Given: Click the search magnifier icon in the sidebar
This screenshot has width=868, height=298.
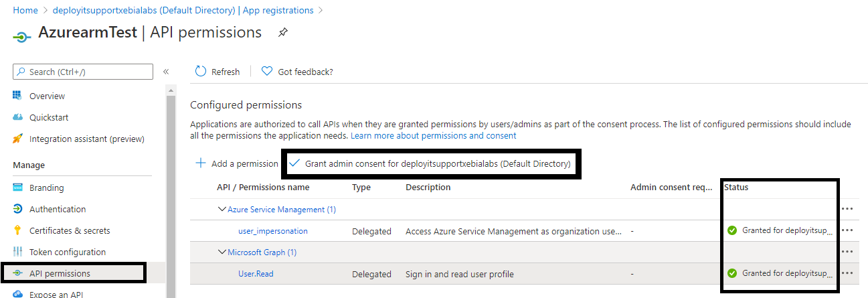Looking at the screenshot, I should 22,72.
